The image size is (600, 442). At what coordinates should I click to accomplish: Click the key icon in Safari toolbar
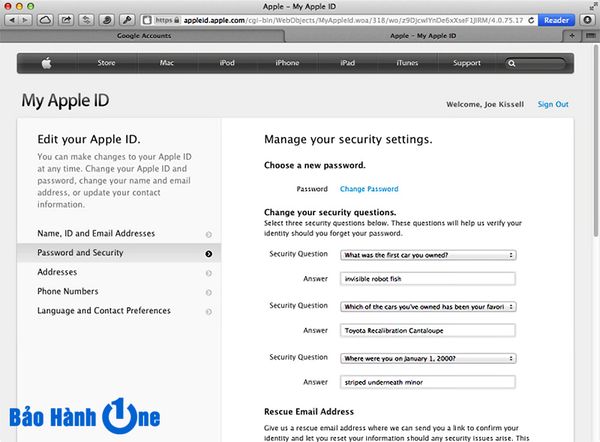click(x=128, y=20)
